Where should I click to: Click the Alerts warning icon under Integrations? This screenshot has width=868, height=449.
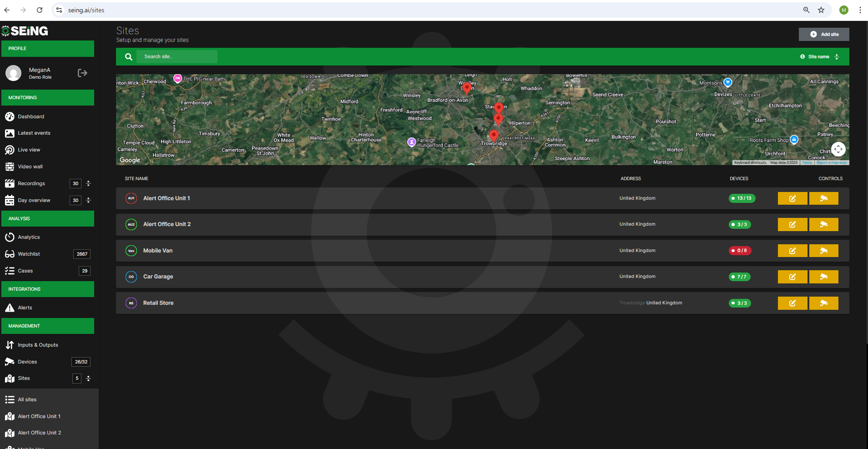point(10,308)
